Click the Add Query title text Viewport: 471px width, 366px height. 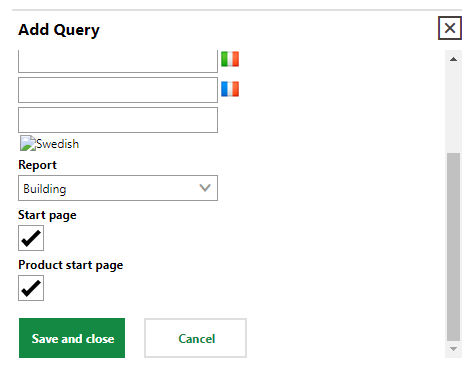pyautogui.click(x=59, y=30)
